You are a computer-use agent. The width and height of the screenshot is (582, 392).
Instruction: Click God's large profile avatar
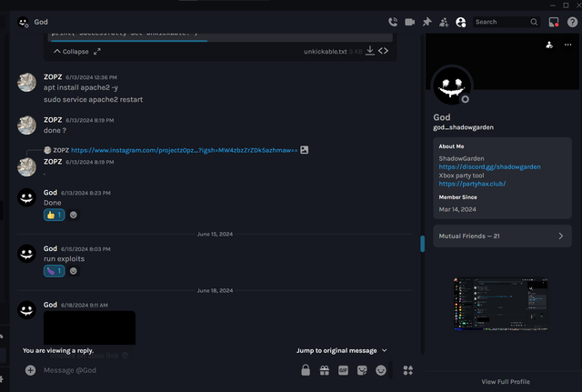pos(452,85)
